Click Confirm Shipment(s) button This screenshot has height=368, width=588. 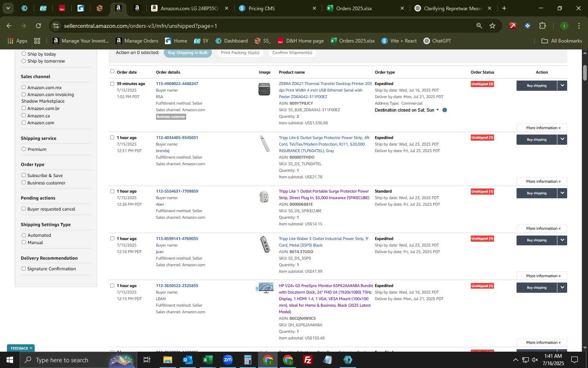[292, 53]
